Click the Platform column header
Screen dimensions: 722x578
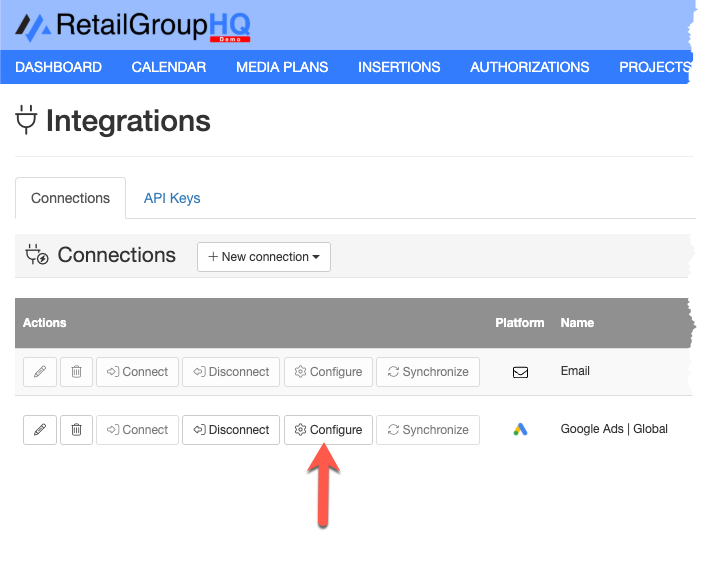tap(519, 323)
